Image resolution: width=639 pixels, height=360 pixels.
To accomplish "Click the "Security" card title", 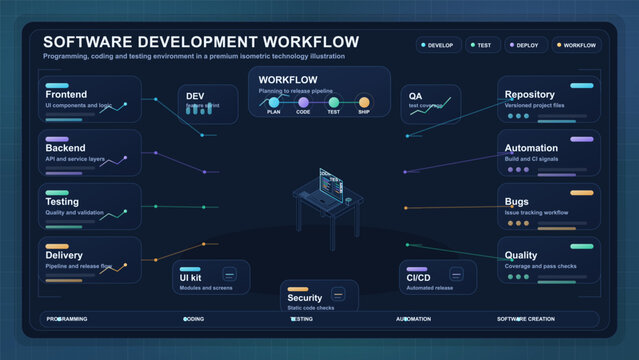I will click(x=304, y=298).
